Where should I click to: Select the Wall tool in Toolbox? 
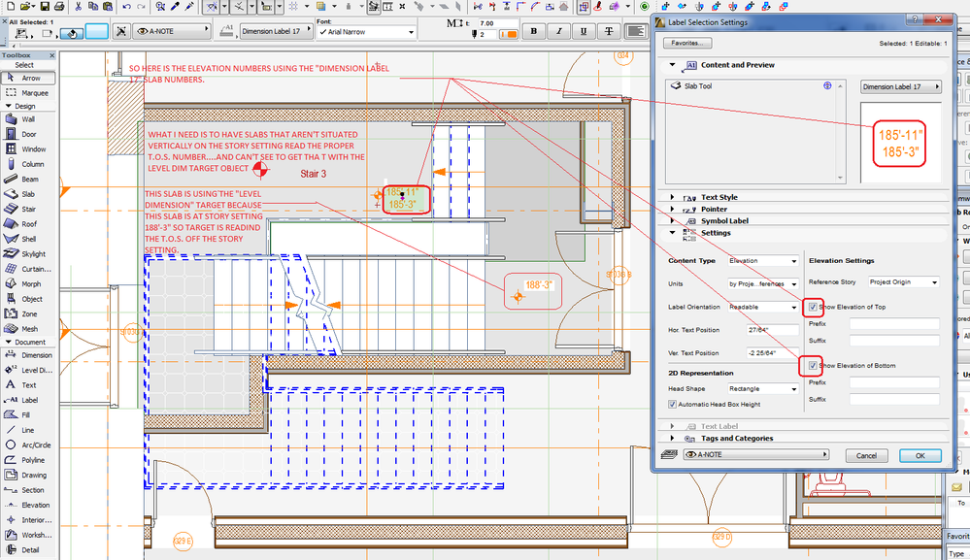[28, 119]
